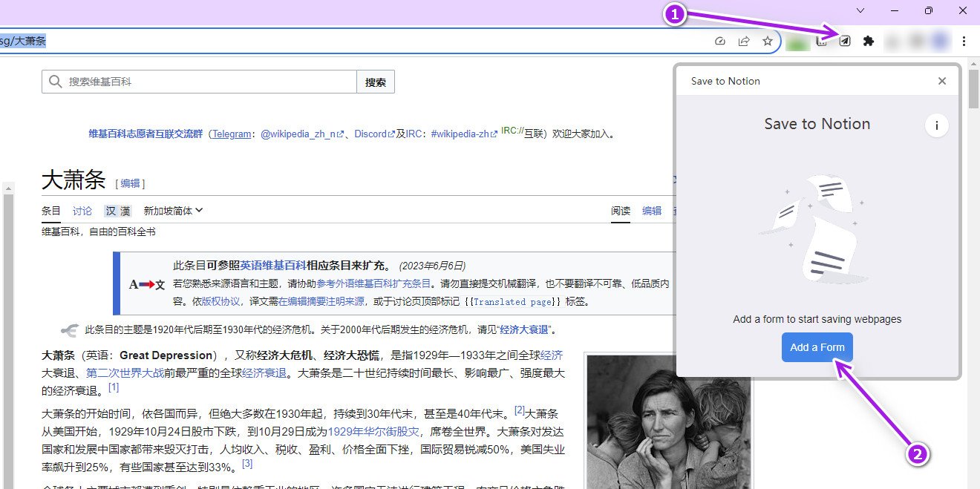Switch to the 条目 tab
This screenshot has width=980, height=489.
[x=50, y=211]
